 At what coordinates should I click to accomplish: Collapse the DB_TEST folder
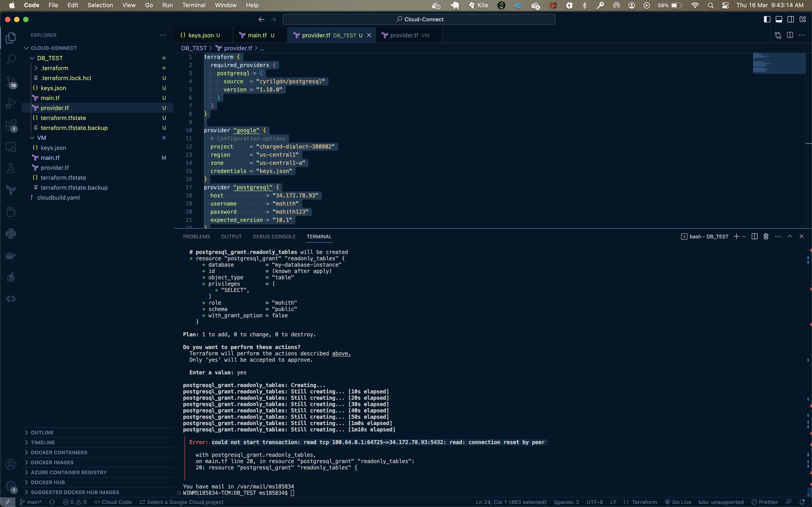coord(32,58)
